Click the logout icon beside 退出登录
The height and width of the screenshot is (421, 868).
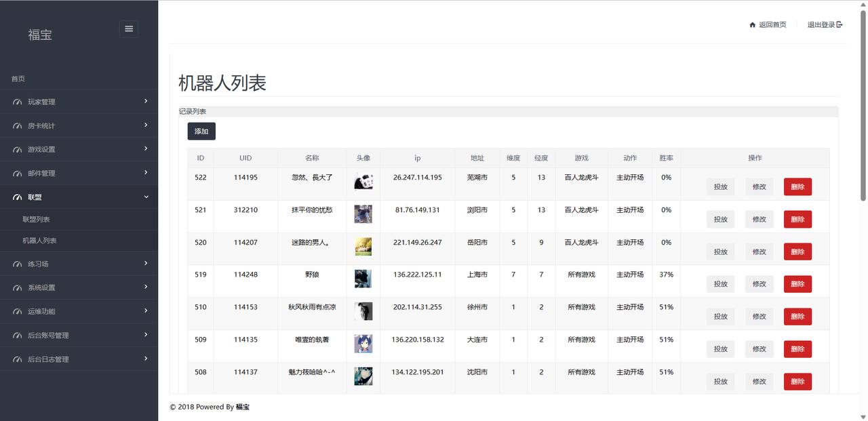click(x=840, y=25)
